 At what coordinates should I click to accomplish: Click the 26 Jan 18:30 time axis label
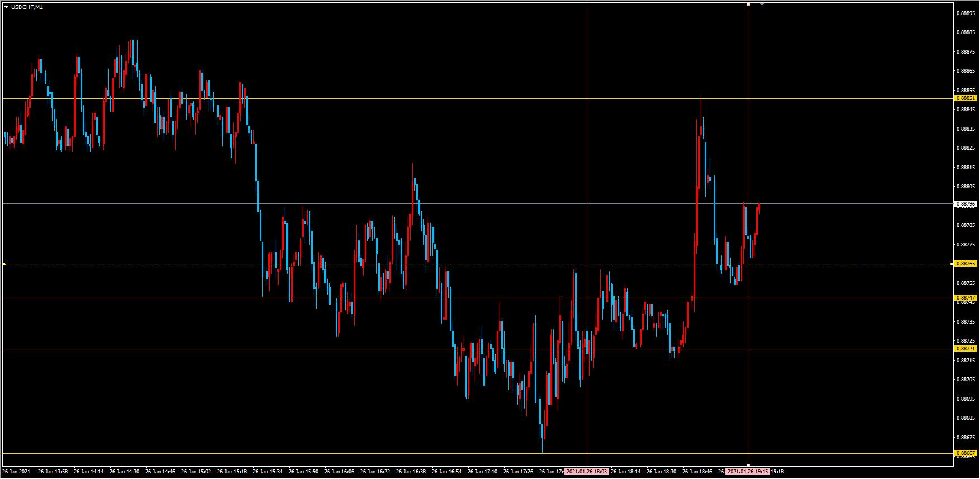(661, 472)
